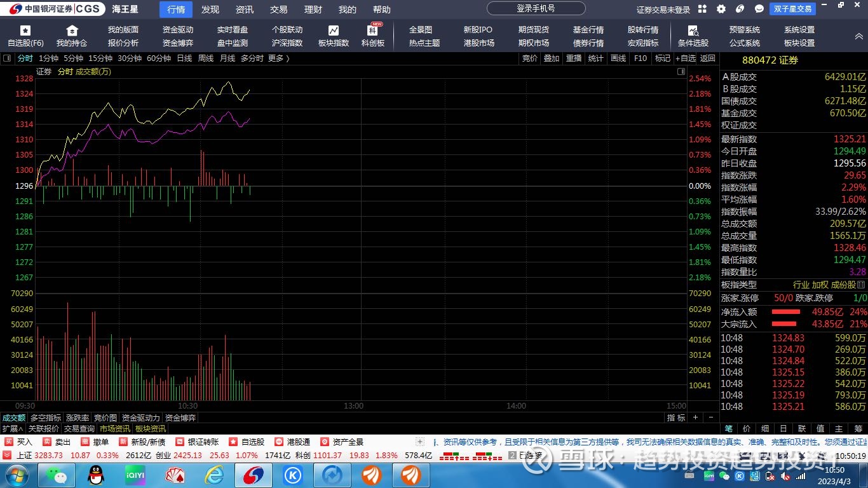启用叠加功能

(552, 58)
